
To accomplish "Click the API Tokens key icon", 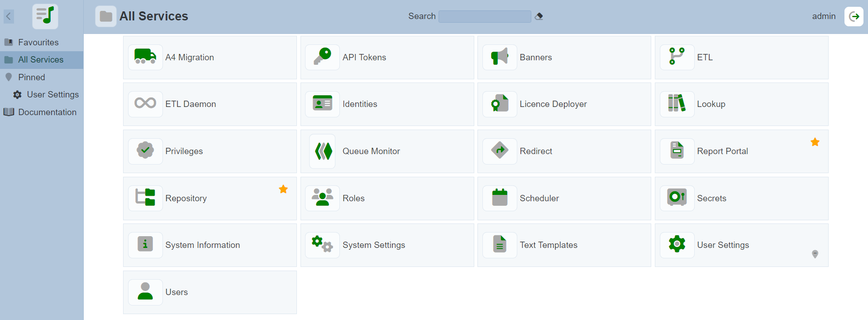I will (322, 57).
